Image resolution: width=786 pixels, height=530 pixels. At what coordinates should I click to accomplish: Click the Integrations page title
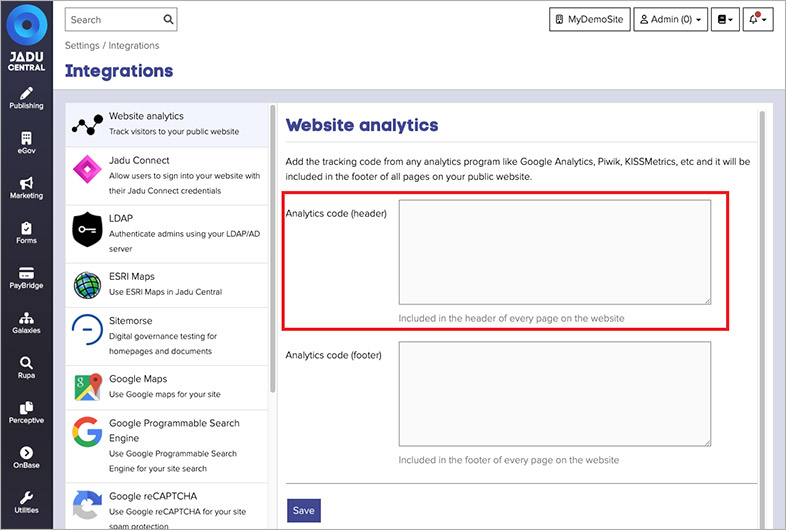(119, 71)
